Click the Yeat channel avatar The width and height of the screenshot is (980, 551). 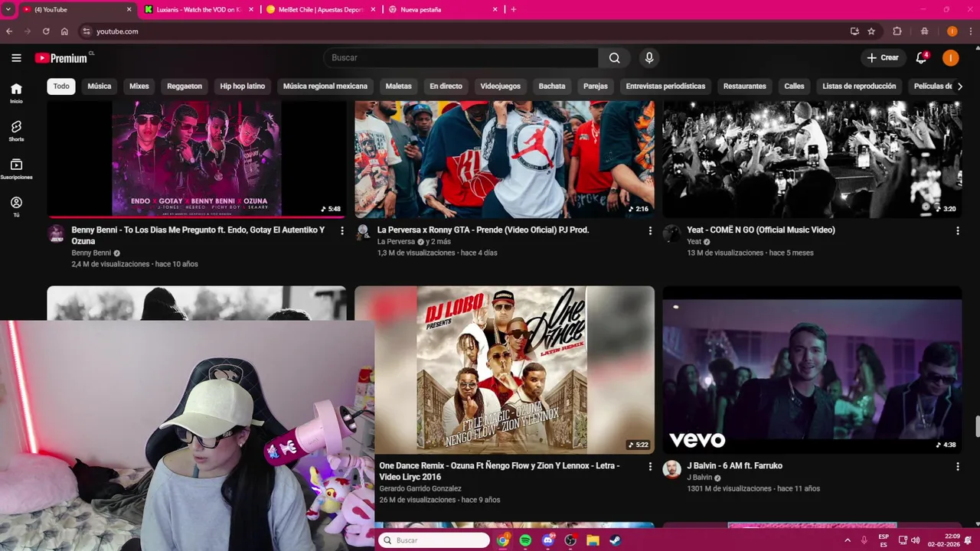pos(671,233)
